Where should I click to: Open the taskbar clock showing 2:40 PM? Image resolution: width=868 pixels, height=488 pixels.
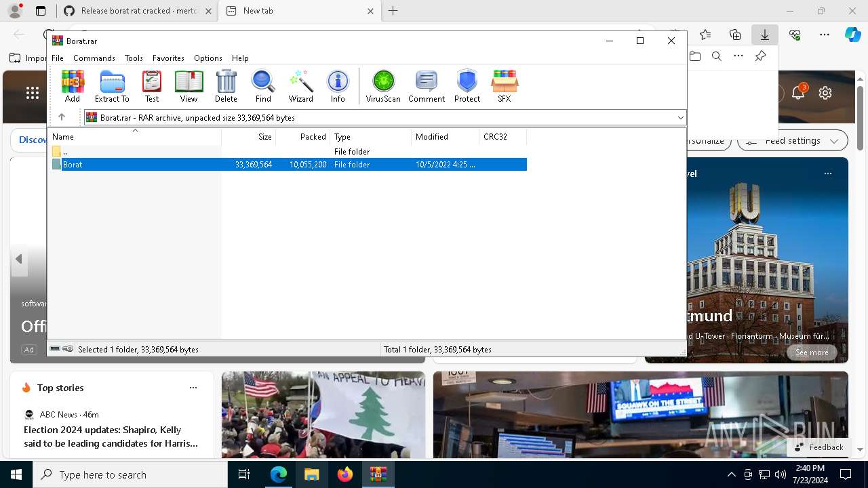pos(809,474)
